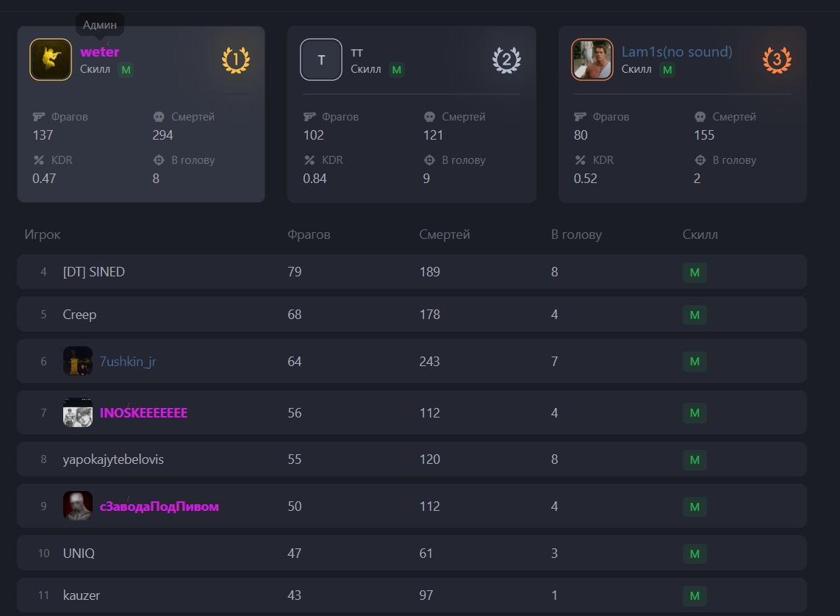The width and height of the screenshot is (840, 616).
Task: Click the percent KDR icon in TT's card
Action: (x=309, y=160)
